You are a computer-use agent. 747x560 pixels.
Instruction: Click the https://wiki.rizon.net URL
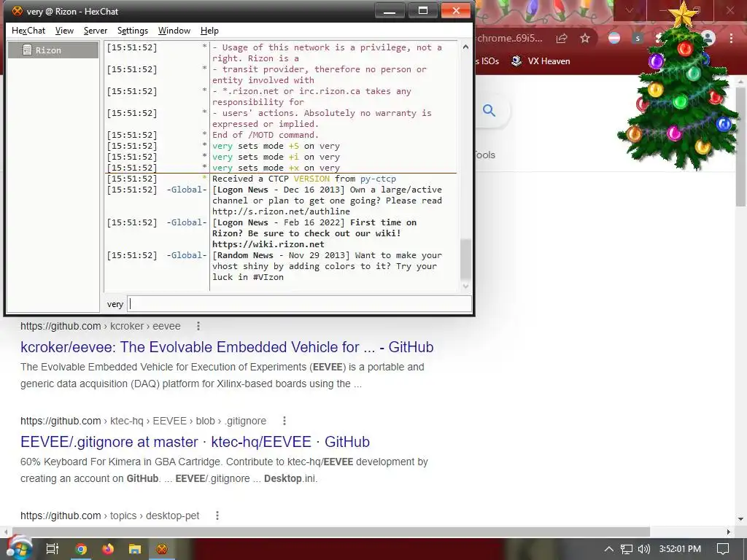coord(268,244)
